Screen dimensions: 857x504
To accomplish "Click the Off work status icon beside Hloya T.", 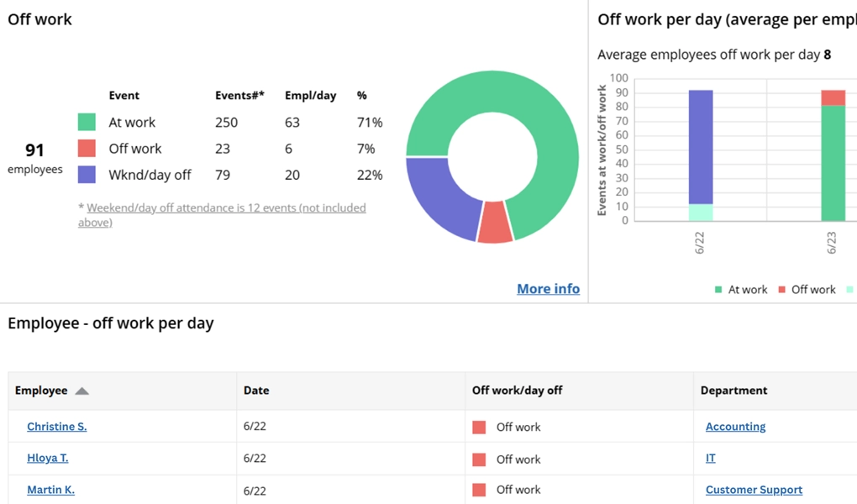I will tap(479, 459).
